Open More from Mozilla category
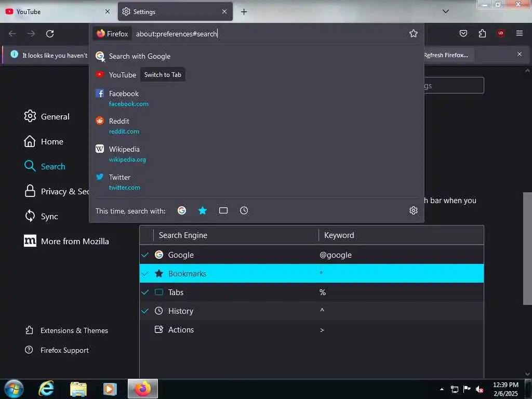The width and height of the screenshot is (532, 399). pos(66,241)
